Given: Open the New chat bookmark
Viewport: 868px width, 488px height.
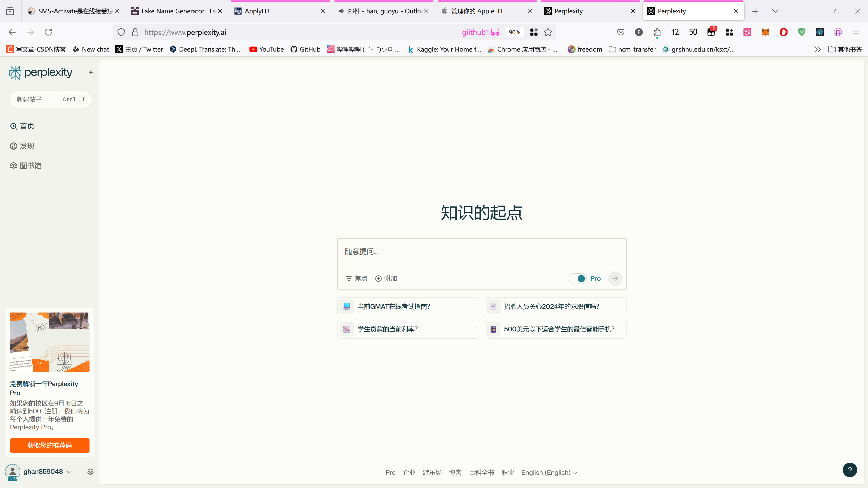Looking at the screenshot, I should [91, 50].
